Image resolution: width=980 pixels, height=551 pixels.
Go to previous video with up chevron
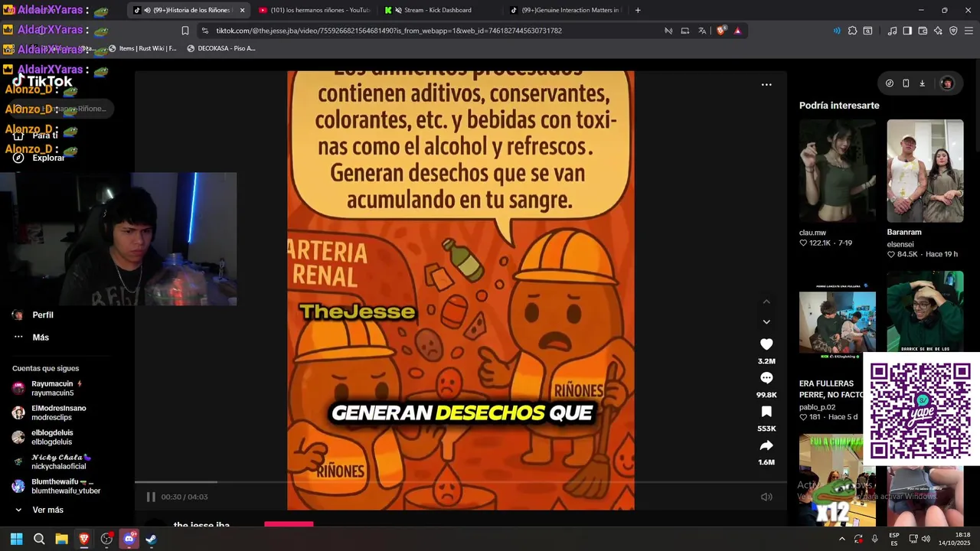click(766, 302)
